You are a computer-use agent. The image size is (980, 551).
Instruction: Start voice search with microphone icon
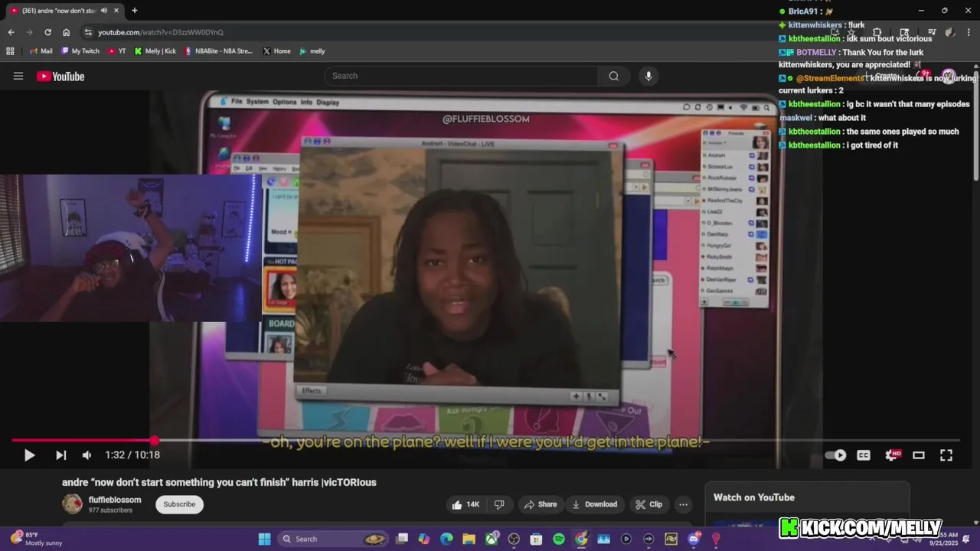(x=648, y=76)
